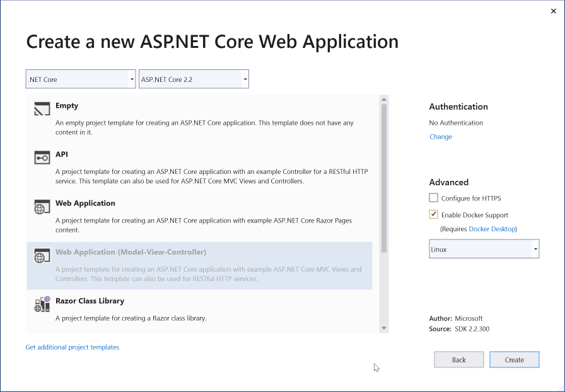
Task: Click the Back button
Action: coord(458,360)
